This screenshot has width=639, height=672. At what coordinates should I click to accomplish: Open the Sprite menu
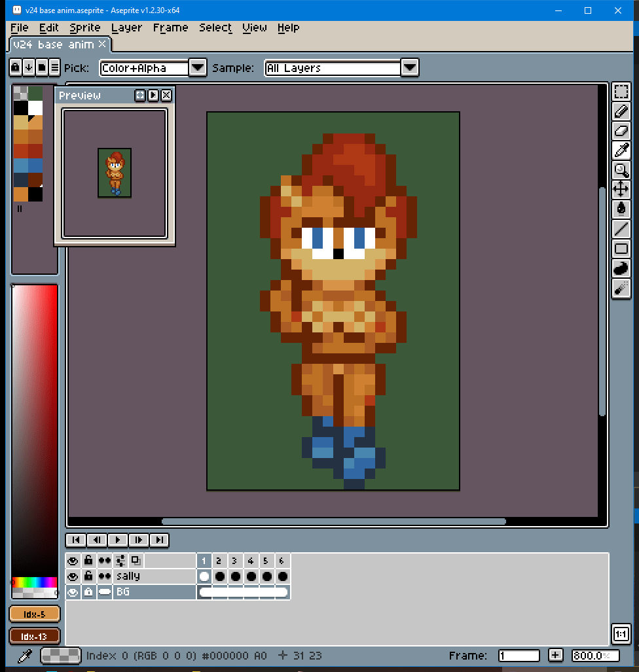pos(85,27)
